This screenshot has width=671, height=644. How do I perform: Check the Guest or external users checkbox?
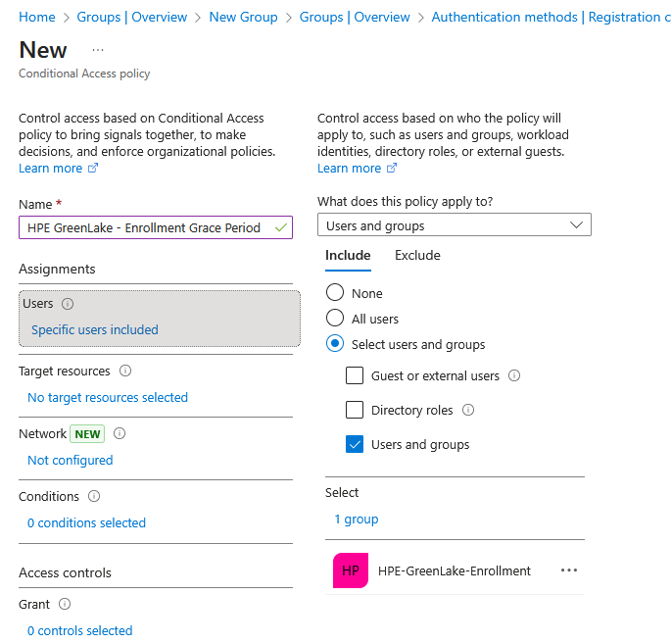[x=355, y=375]
